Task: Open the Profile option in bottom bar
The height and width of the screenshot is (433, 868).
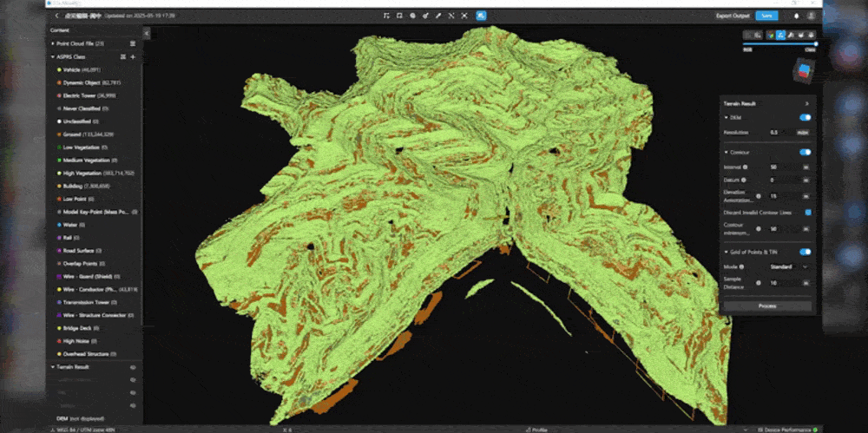Action: 536,430
